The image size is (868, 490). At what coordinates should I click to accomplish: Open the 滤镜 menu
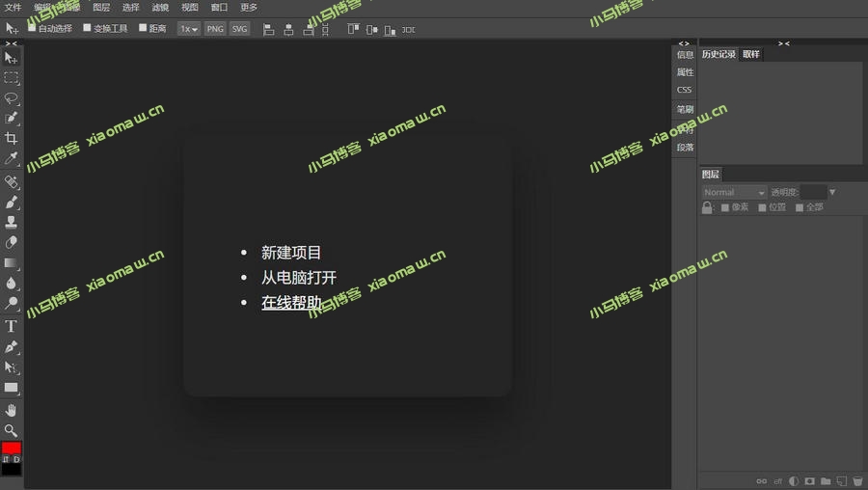click(160, 8)
